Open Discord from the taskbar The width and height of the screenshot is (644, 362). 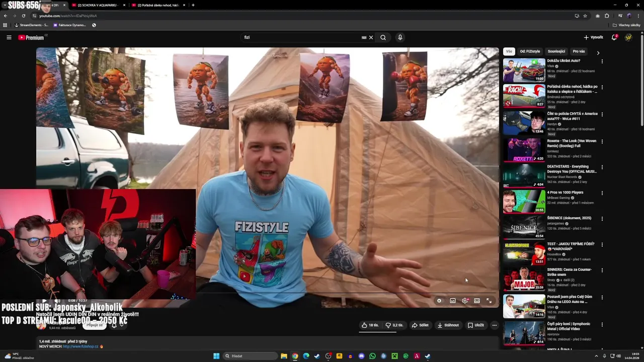coord(361,356)
